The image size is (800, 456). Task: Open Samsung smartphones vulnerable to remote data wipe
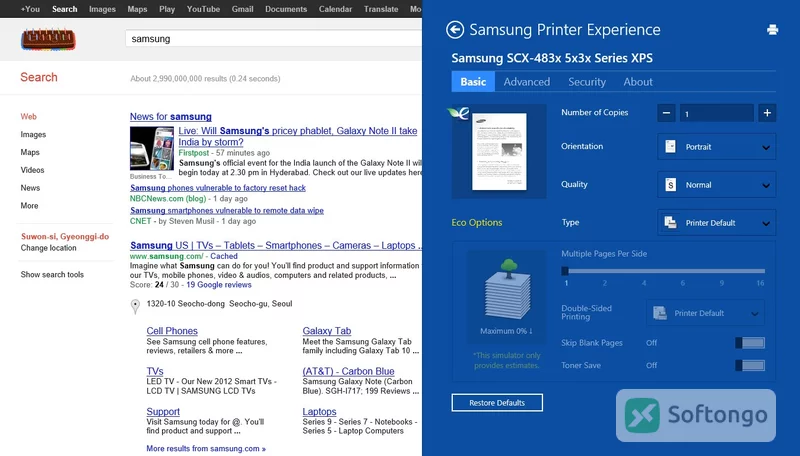click(227, 210)
